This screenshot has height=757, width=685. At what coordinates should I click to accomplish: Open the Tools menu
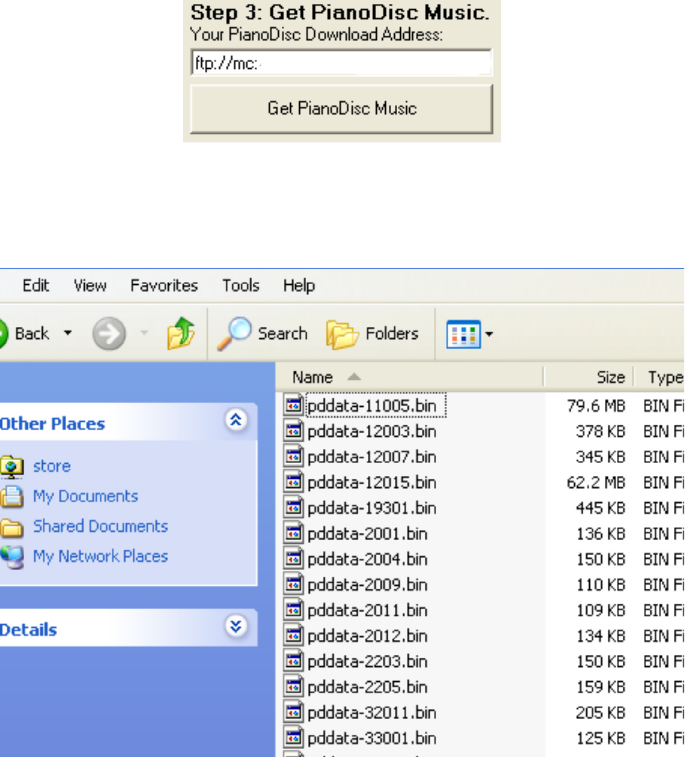pyautogui.click(x=240, y=285)
